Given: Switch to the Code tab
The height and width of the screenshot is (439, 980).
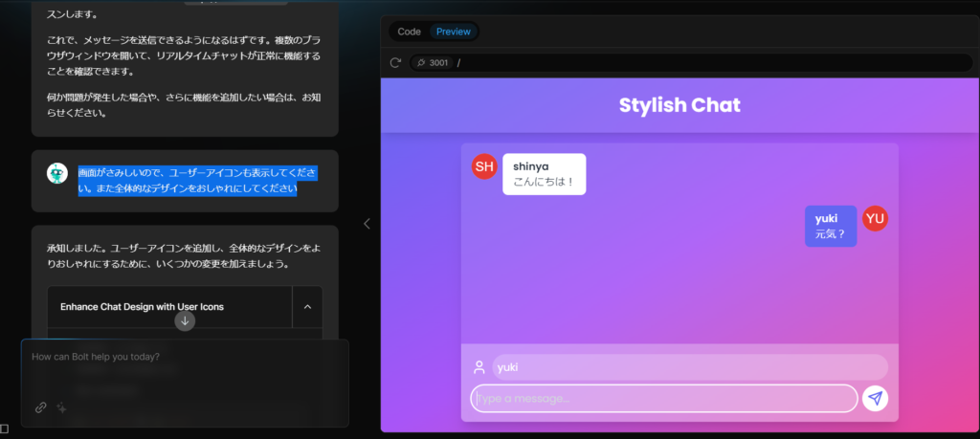Looking at the screenshot, I should (409, 32).
